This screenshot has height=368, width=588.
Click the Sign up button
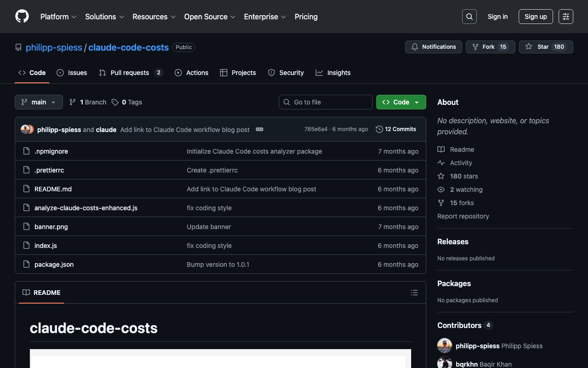pyautogui.click(x=535, y=17)
